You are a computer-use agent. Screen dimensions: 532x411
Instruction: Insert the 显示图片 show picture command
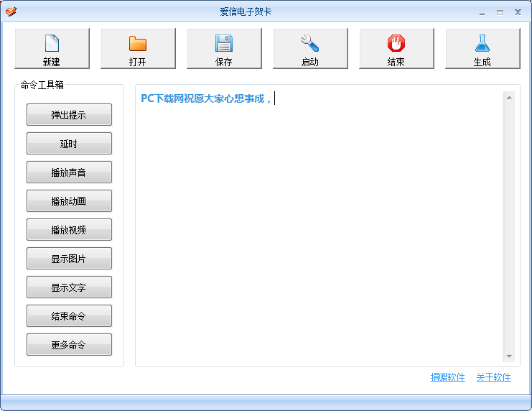[69, 259]
